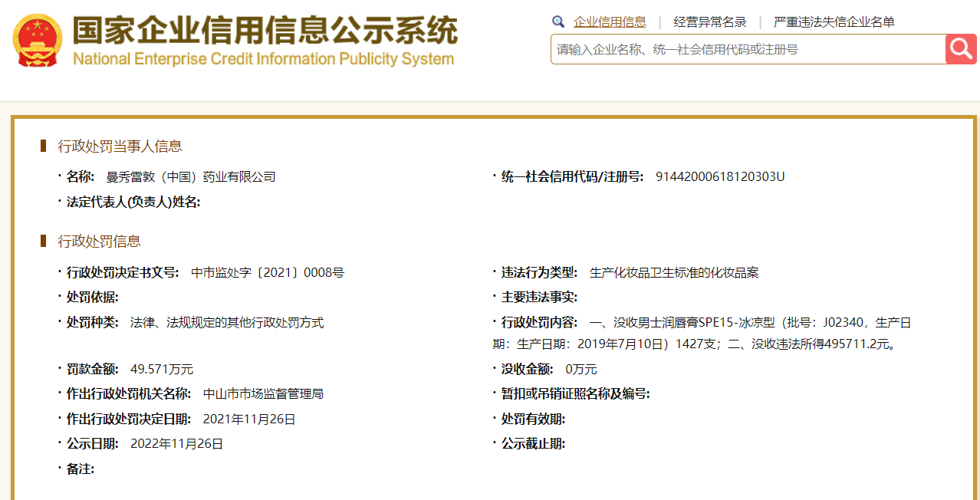Click the national emblem logo
This screenshot has height=500, width=980.
click(x=38, y=40)
